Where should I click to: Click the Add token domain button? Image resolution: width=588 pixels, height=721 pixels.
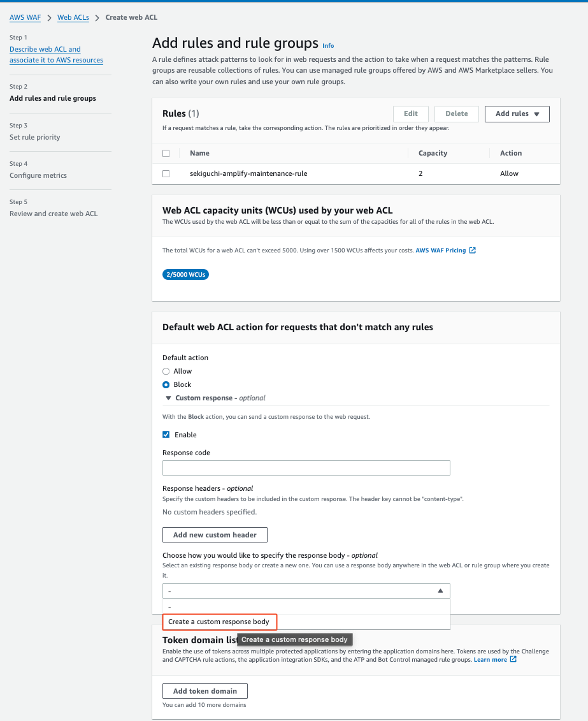point(205,691)
